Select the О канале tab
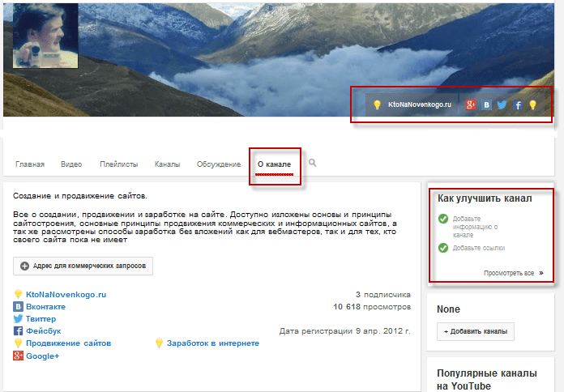The width and height of the screenshot is (564, 392). (x=274, y=164)
